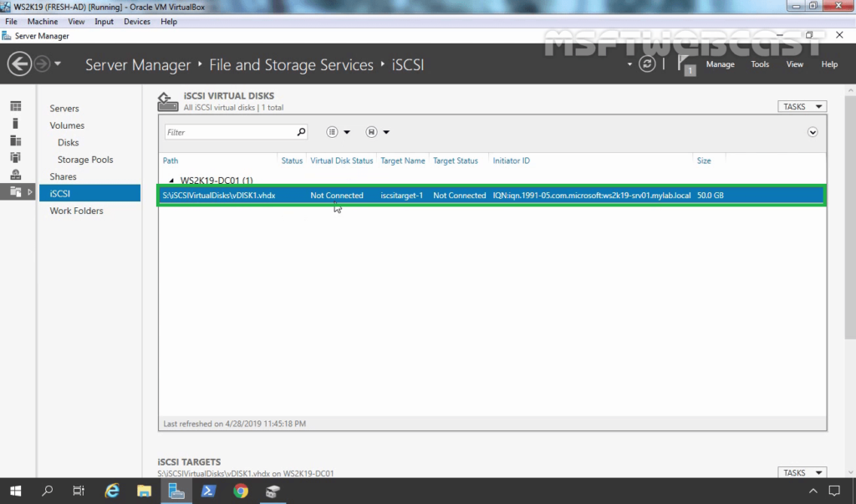The width and height of the screenshot is (856, 504).
Task: Open the Storage Pools page
Action: pyautogui.click(x=85, y=160)
